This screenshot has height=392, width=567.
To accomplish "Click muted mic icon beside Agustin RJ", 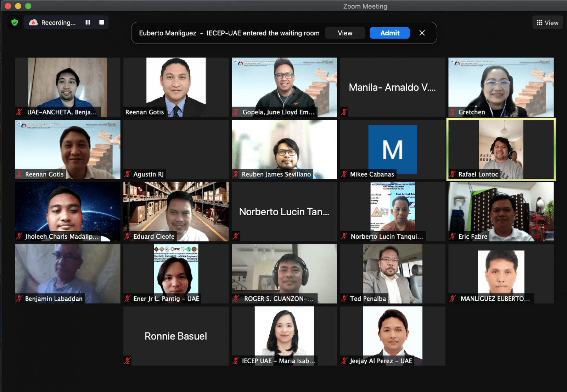I will (128, 174).
